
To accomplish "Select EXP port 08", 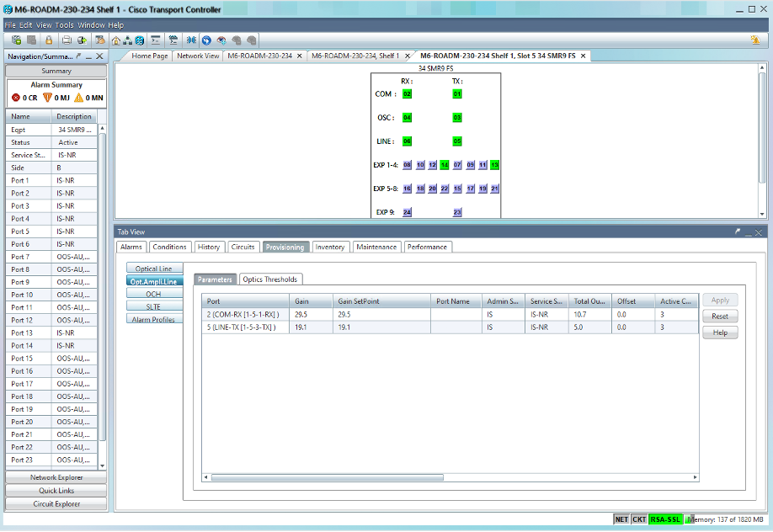I will point(407,165).
